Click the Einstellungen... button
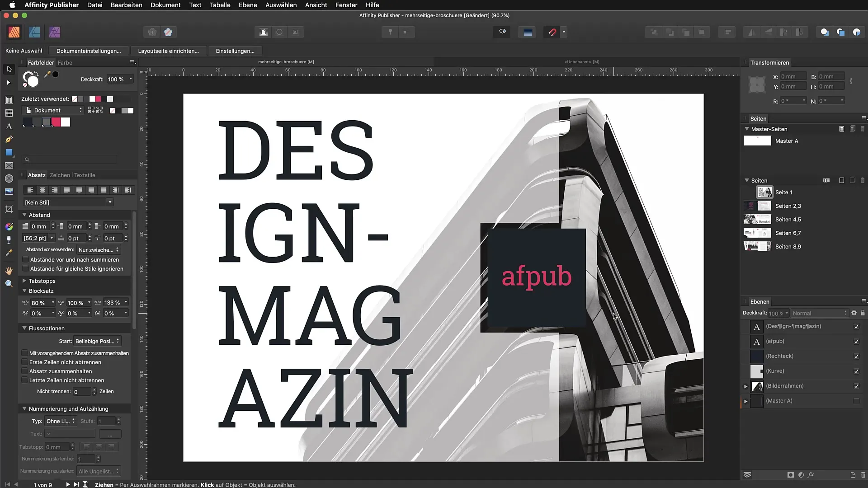 pos(235,51)
